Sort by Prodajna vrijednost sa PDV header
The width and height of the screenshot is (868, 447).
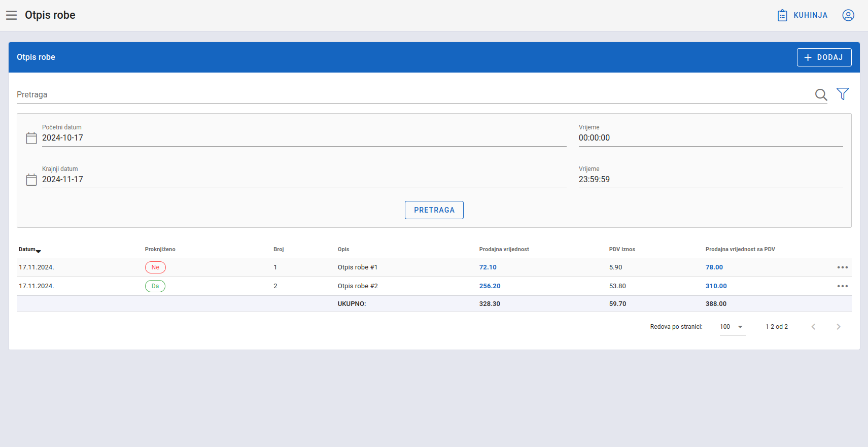pyautogui.click(x=740, y=250)
